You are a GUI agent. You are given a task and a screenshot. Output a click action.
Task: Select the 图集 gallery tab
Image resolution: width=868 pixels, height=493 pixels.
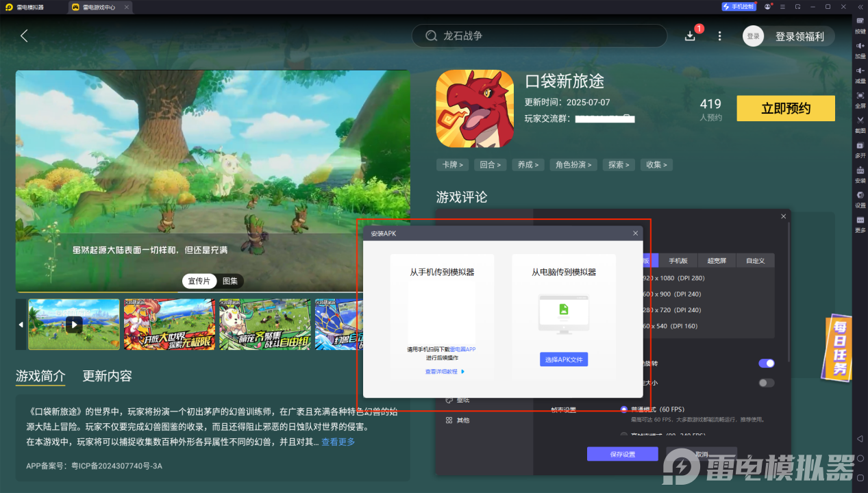[x=230, y=281]
